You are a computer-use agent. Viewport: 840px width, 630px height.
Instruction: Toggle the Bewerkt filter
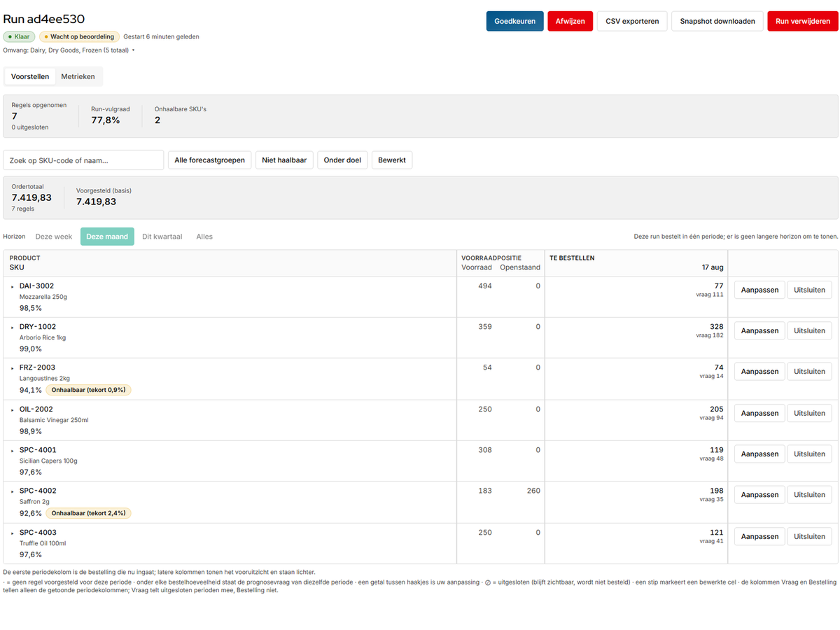tap(392, 160)
